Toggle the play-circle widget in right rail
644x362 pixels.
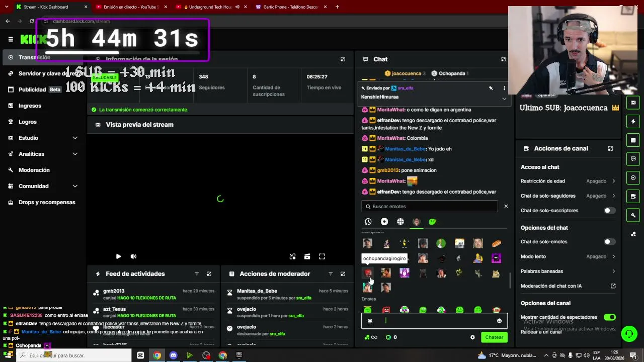click(x=633, y=177)
